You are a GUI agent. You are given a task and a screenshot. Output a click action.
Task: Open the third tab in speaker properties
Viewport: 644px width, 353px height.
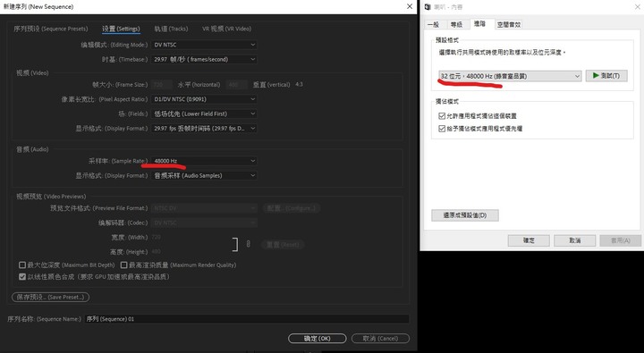[479, 24]
